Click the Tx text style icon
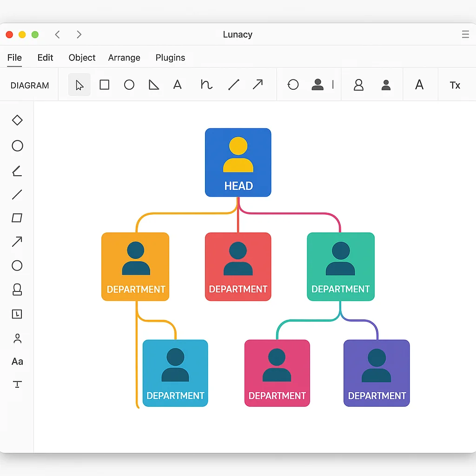This screenshot has width=476, height=476. (455, 85)
